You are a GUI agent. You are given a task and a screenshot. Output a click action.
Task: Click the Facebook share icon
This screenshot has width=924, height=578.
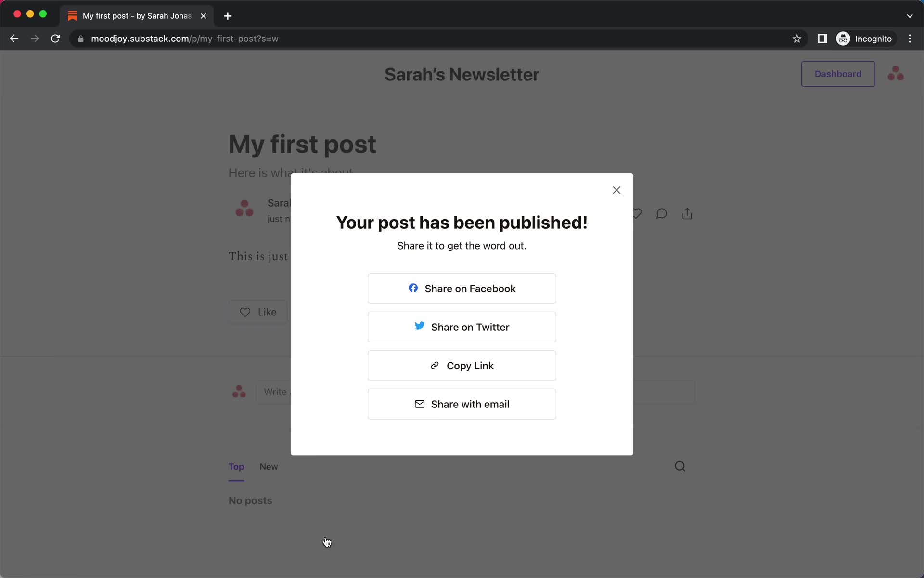click(412, 288)
